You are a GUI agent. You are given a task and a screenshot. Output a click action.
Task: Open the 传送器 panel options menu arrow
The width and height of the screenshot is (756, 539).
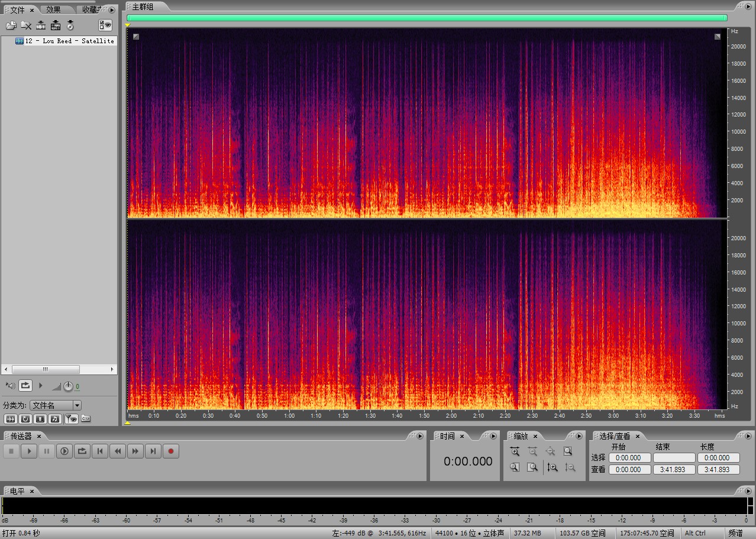[x=420, y=436]
